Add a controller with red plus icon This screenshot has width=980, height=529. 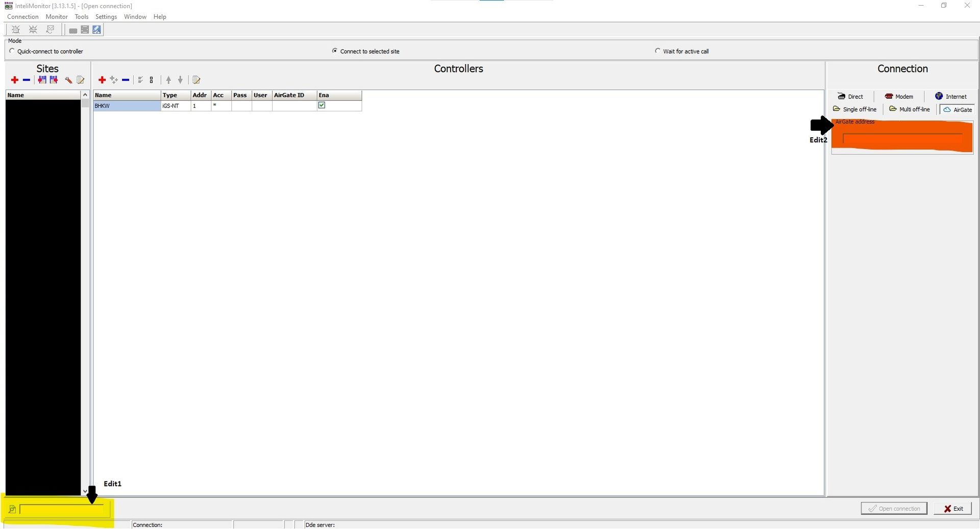102,80
